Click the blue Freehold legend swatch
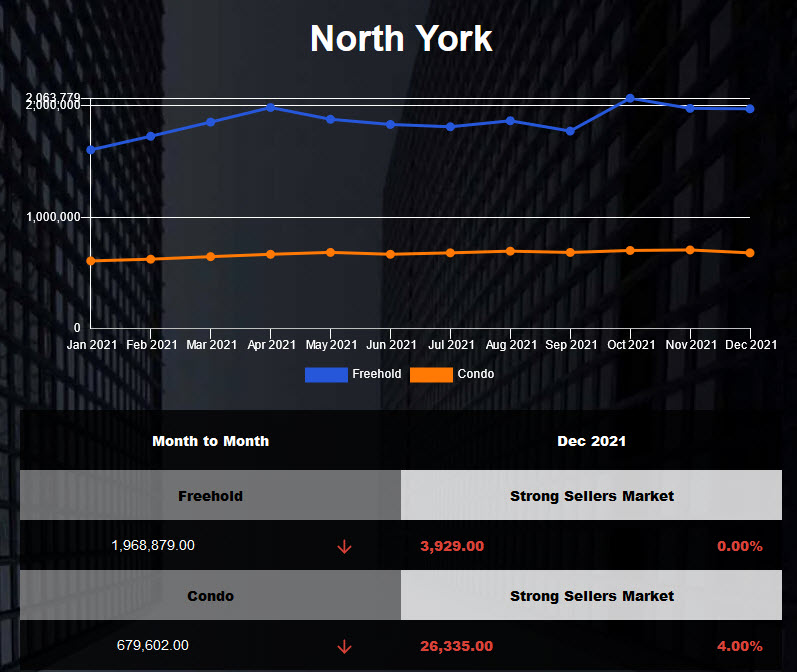Image resolution: width=797 pixels, height=672 pixels. (326, 374)
